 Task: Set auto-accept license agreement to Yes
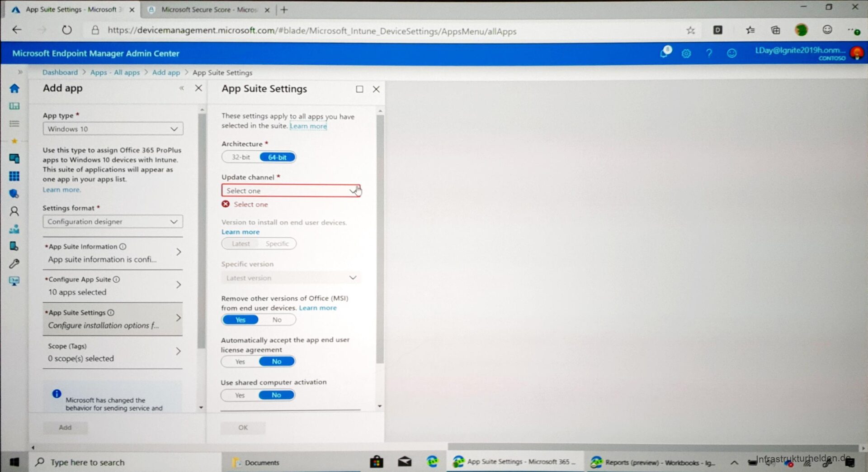[240, 362]
